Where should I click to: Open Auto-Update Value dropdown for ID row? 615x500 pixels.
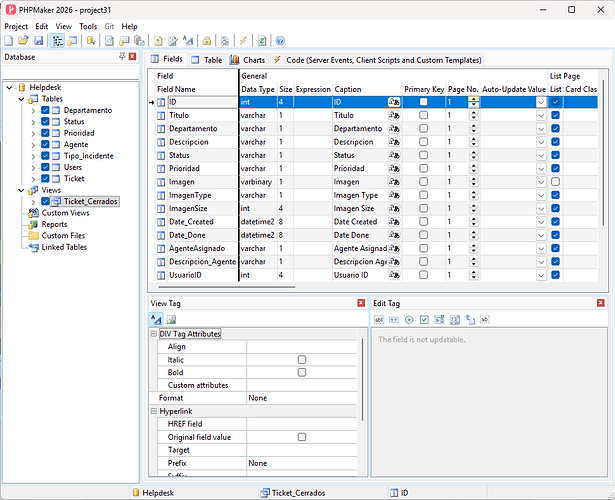[x=541, y=102]
